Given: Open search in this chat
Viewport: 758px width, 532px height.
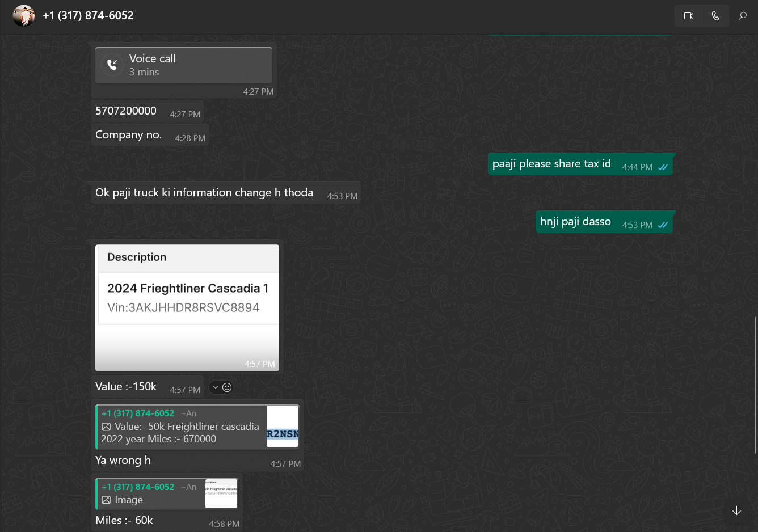Looking at the screenshot, I should [743, 16].
